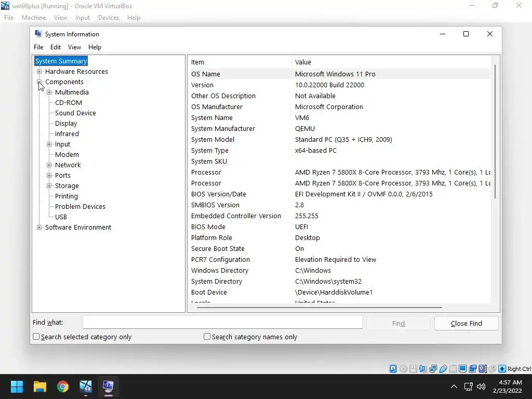Screen dimensions: 532x399
Task: Select CD-ROM under Components
Action: [69, 102]
